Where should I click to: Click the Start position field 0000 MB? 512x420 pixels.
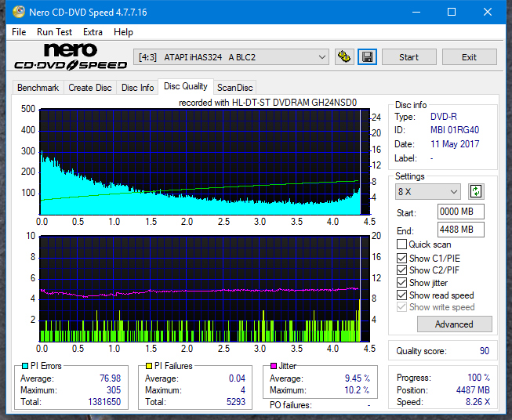(x=461, y=212)
